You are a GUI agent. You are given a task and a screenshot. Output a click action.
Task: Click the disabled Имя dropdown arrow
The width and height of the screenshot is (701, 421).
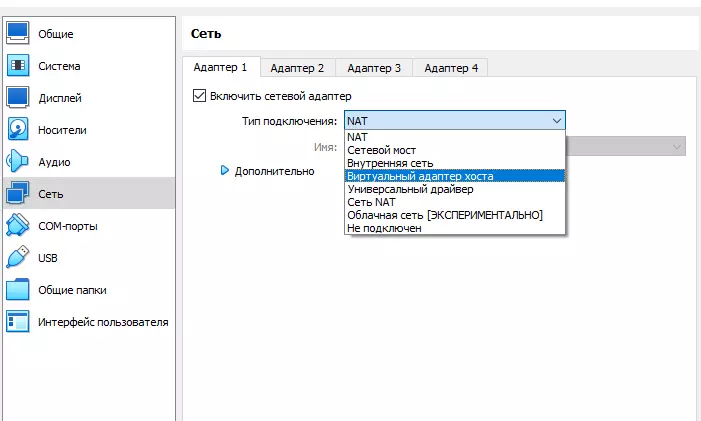(677, 147)
